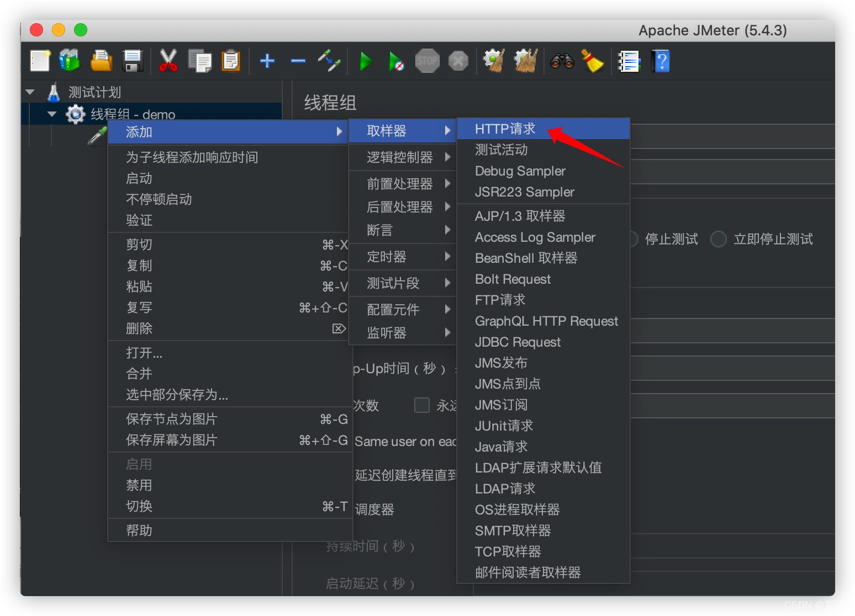Click the STOP octagon icon
Viewport: 855px width, 616px height.
[427, 61]
